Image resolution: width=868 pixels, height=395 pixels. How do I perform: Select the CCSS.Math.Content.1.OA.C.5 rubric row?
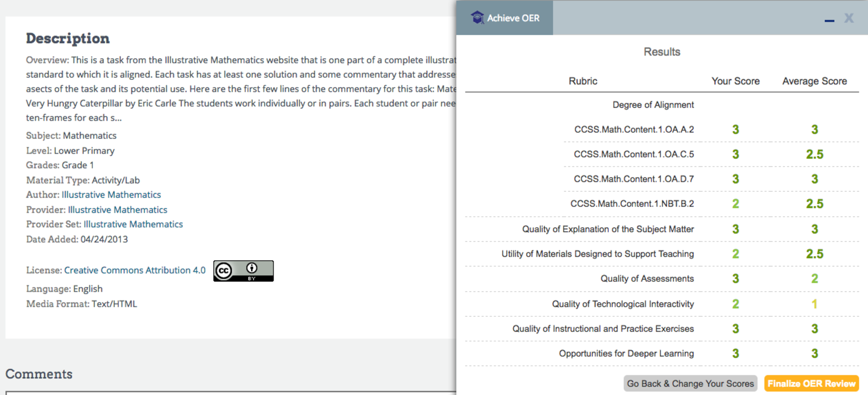click(634, 154)
